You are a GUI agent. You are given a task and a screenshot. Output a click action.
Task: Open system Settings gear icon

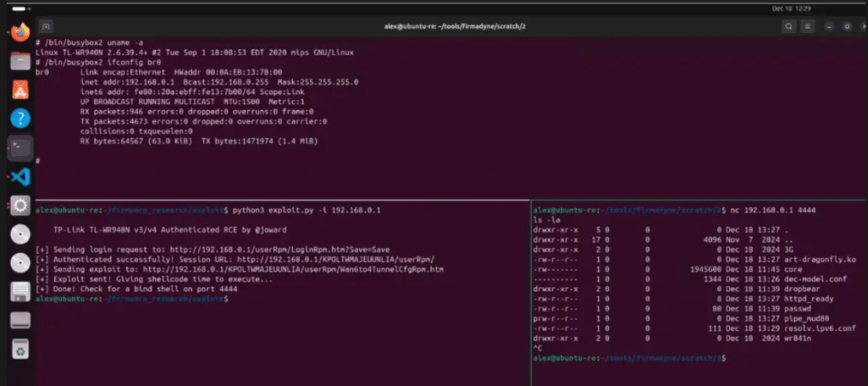coord(20,205)
